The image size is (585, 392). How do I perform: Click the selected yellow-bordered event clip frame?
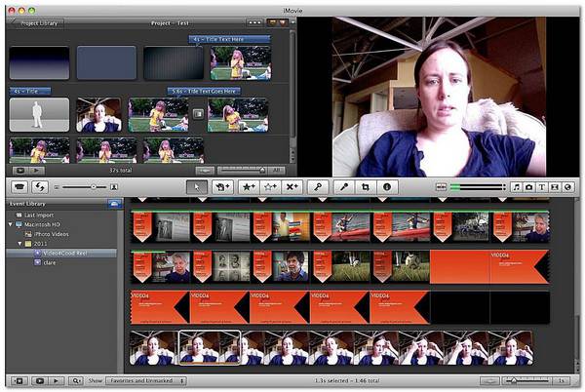210,347
